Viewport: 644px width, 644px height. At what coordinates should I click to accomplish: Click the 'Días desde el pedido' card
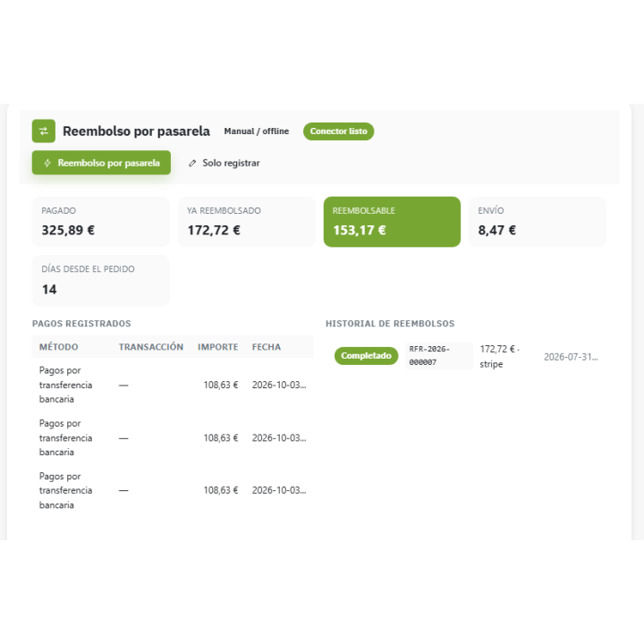click(x=100, y=281)
